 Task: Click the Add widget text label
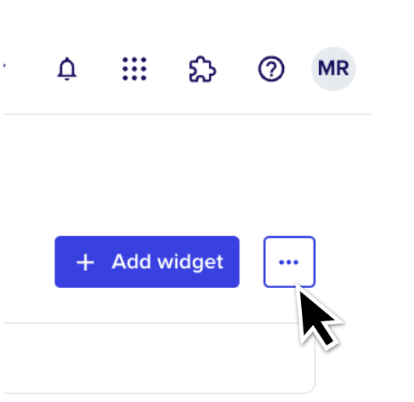coord(167,262)
